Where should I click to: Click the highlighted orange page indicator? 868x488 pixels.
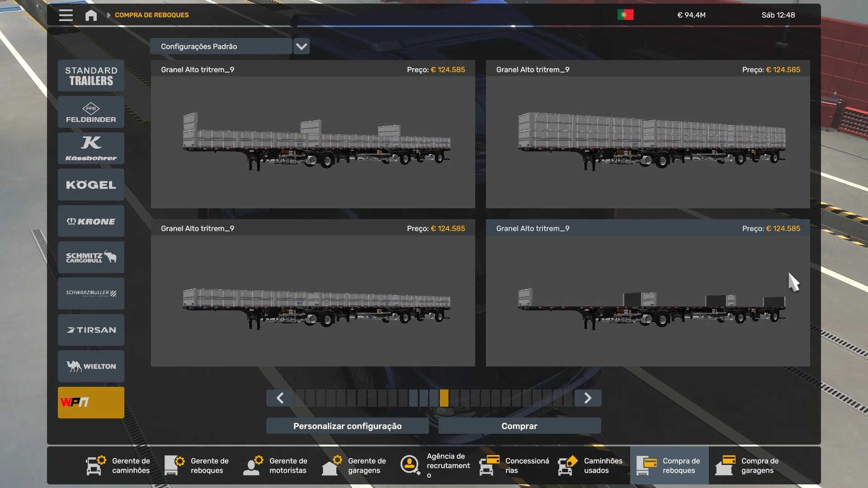point(444,398)
